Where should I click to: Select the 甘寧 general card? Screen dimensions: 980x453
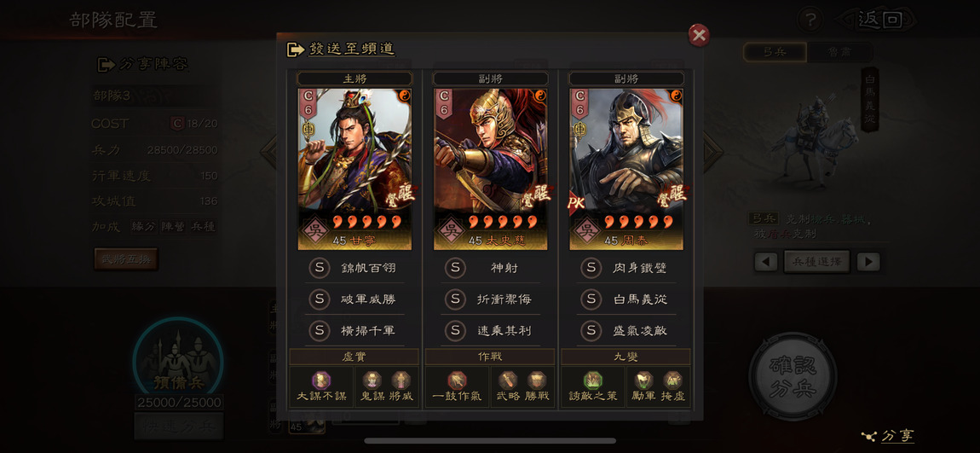tap(355, 169)
